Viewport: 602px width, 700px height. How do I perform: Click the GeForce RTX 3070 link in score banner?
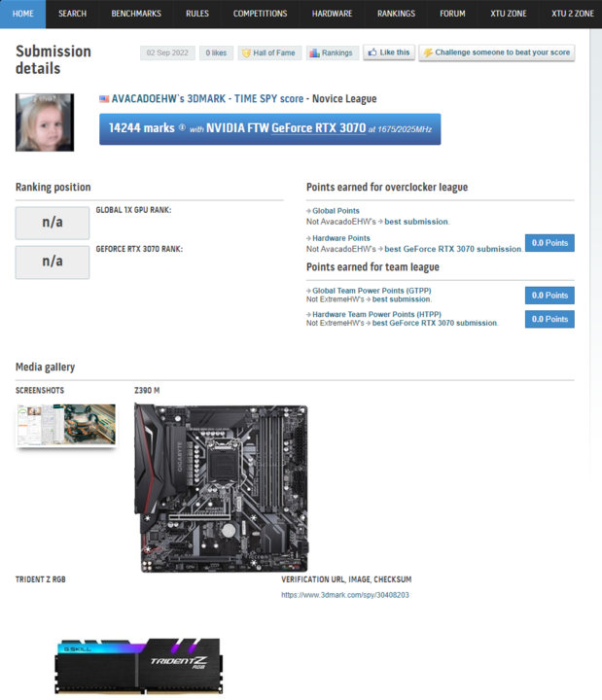pyautogui.click(x=317, y=127)
